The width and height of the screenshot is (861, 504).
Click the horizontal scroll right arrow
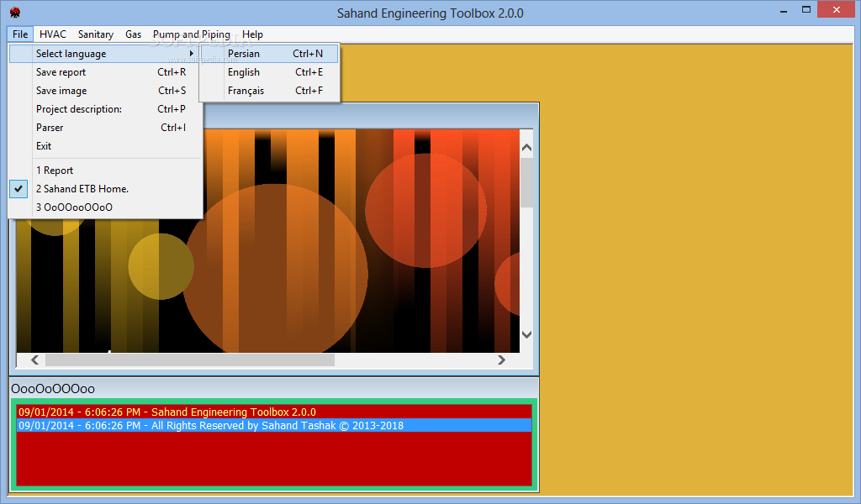[501, 360]
